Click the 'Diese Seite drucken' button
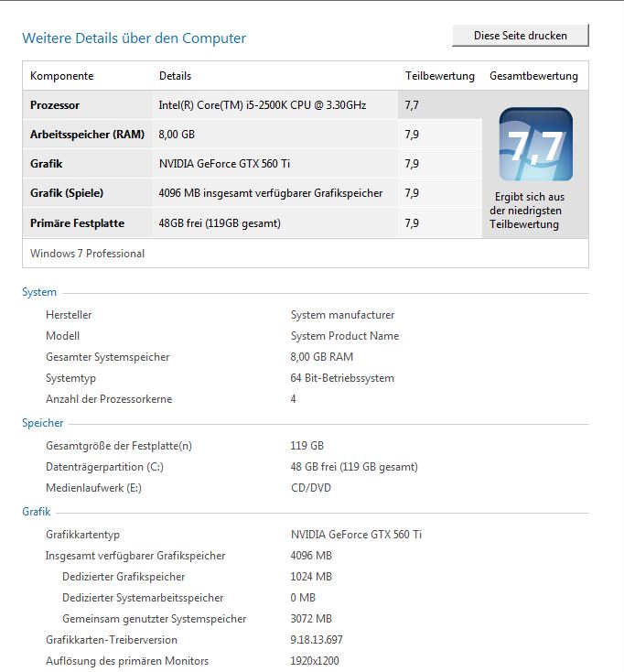The height and width of the screenshot is (672, 624). [x=521, y=36]
